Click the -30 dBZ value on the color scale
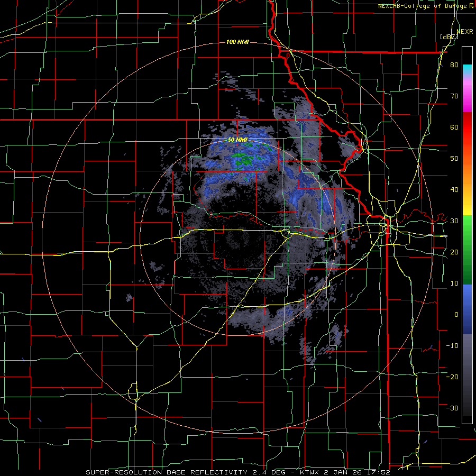Screen dimensions: 476x476 452,408
